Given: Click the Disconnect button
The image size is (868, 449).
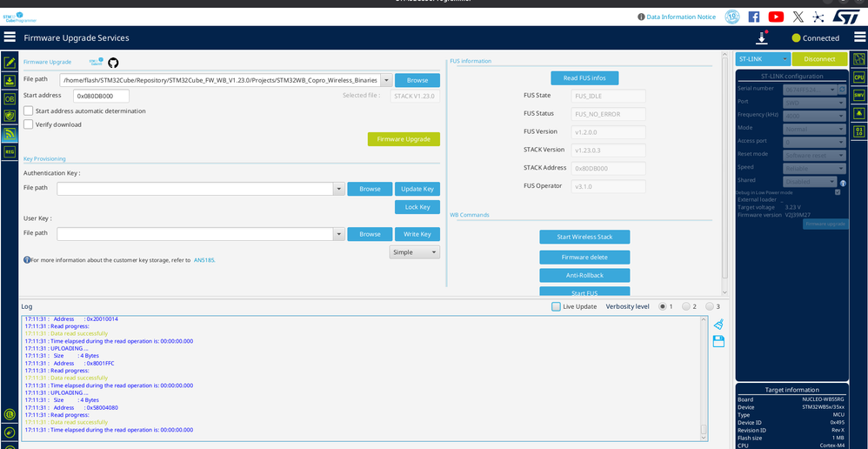Looking at the screenshot, I should (x=819, y=58).
